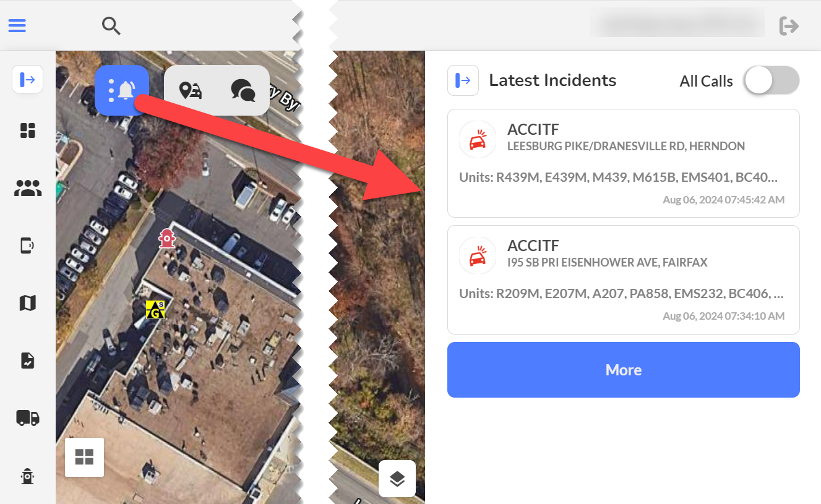The width and height of the screenshot is (821, 504).
Task: Toggle the All Calls switch
Action: [772, 81]
